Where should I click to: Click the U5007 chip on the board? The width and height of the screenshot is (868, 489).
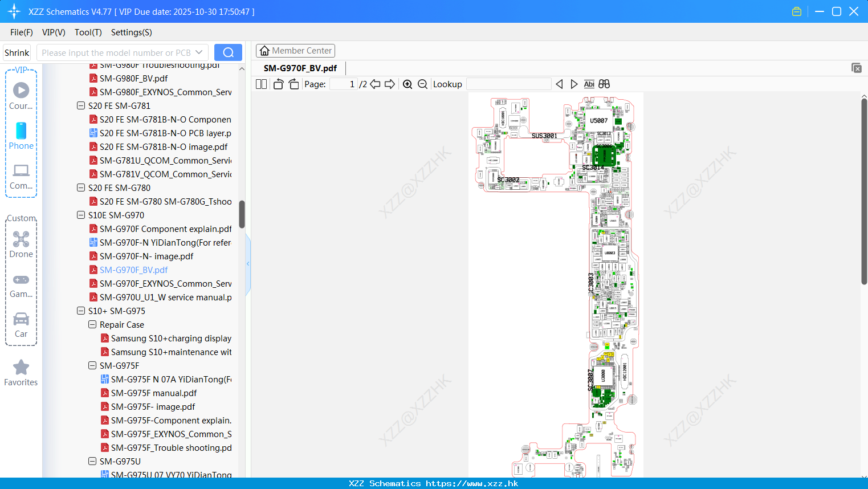point(598,121)
